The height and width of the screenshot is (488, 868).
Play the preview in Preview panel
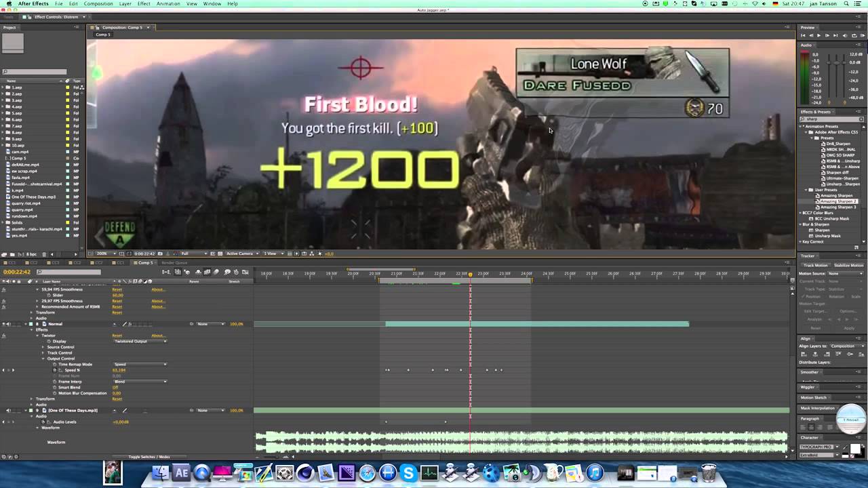click(x=818, y=35)
